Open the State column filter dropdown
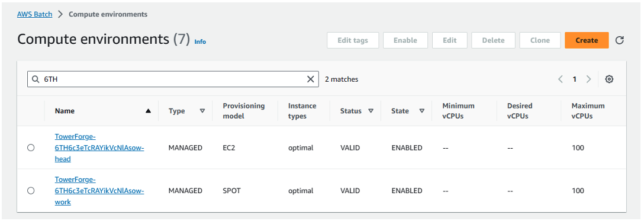The height and width of the screenshot is (221, 644). (x=422, y=111)
